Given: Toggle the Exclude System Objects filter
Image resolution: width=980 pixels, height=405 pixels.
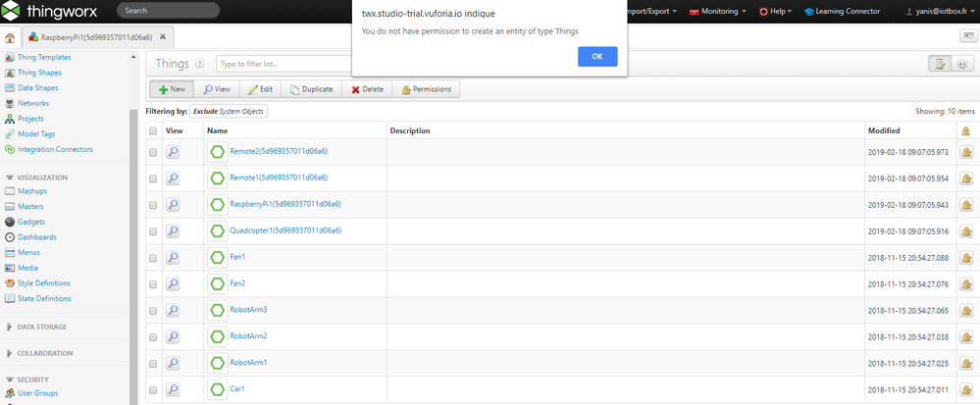Looking at the screenshot, I should 229,111.
